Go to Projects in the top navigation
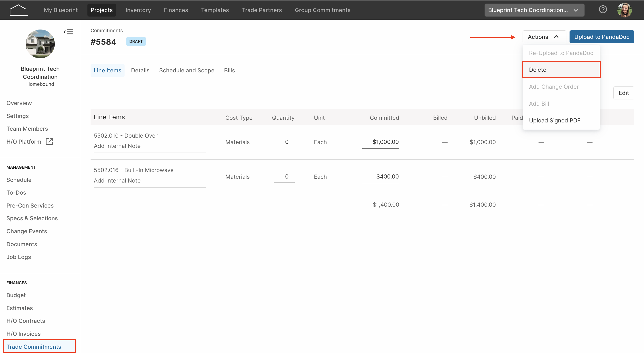Image resolution: width=644 pixels, height=353 pixels. coord(102,10)
